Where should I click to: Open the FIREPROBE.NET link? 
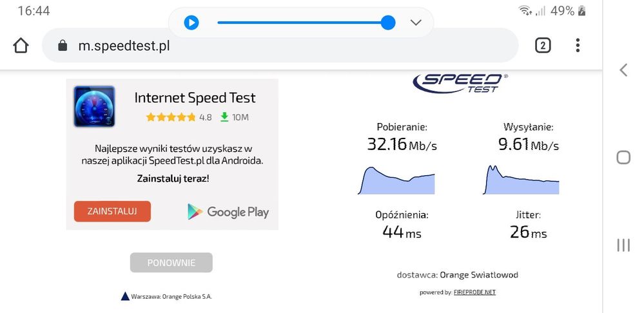474,292
